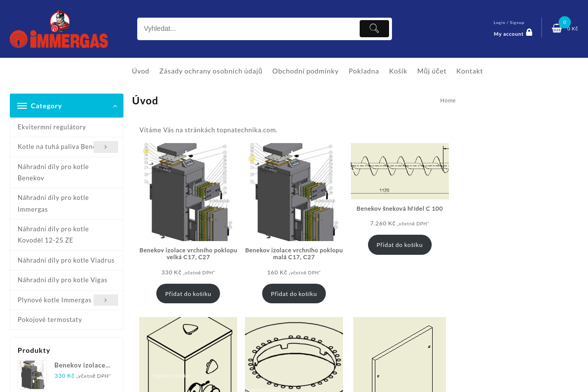The image size is (588, 392).
Task: Open Kontakt menu item
Action: (x=469, y=71)
